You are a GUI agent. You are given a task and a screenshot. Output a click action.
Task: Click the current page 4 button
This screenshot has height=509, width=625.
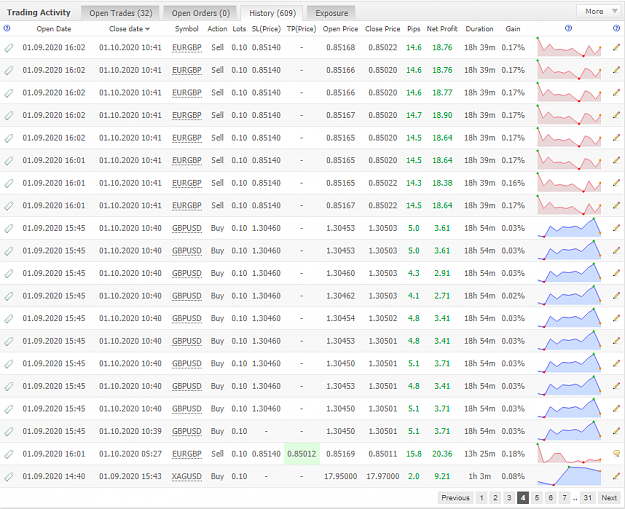(523, 497)
